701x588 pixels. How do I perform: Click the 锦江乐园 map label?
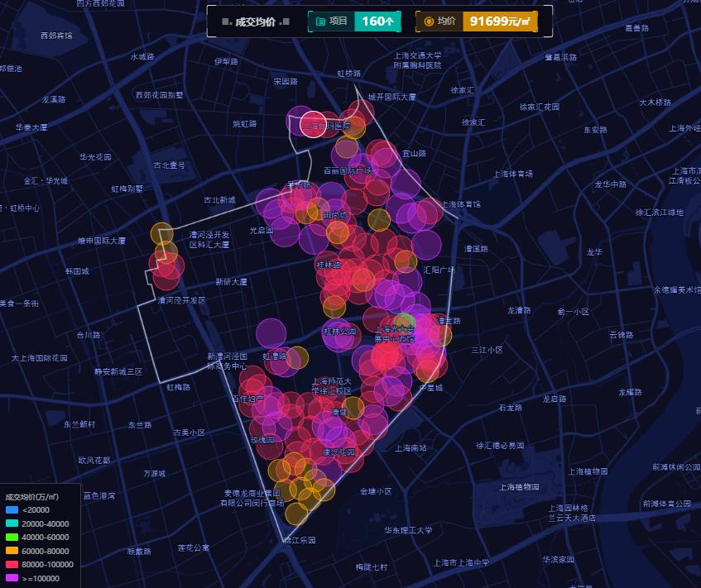point(300,540)
